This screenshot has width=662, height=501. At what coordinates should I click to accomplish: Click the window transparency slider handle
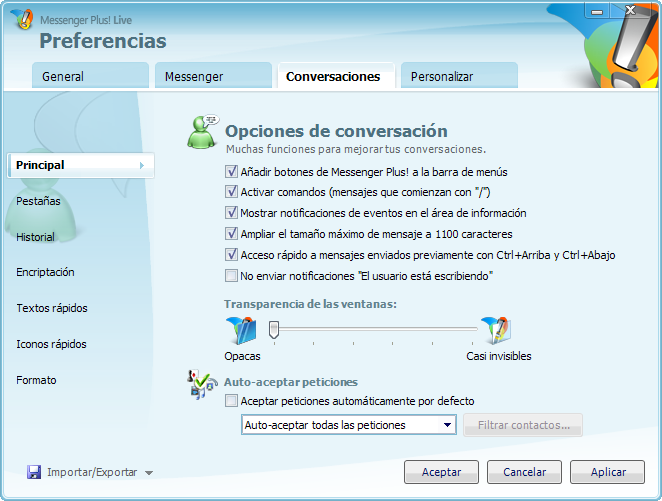(273, 327)
